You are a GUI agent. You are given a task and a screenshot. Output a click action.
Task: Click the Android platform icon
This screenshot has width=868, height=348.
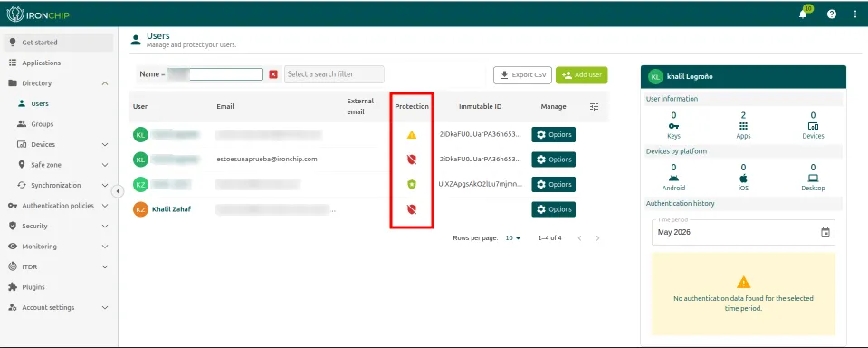pos(673,179)
